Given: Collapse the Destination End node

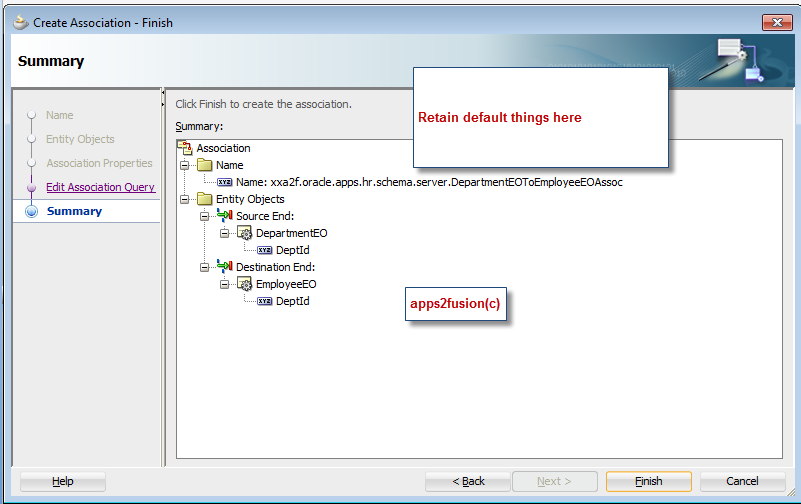Looking at the screenshot, I should coord(204,267).
